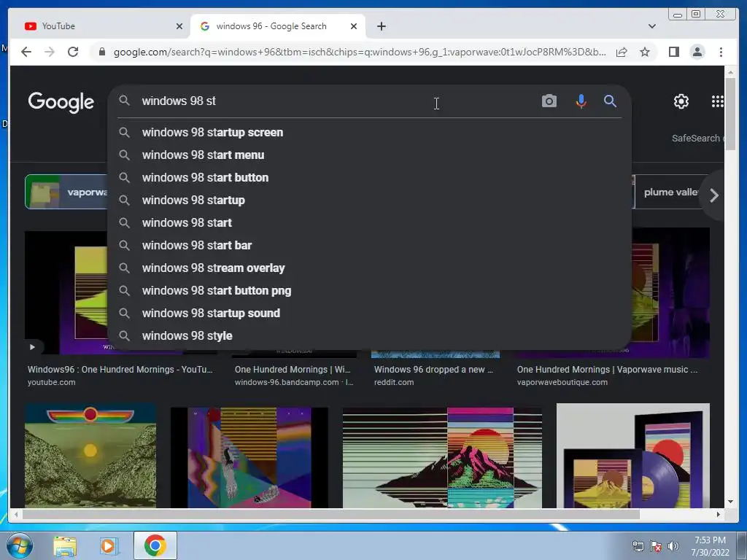This screenshot has height=560, width=747.
Task: Play the video thumbnail with play icon
Action: click(x=32, y=346)
